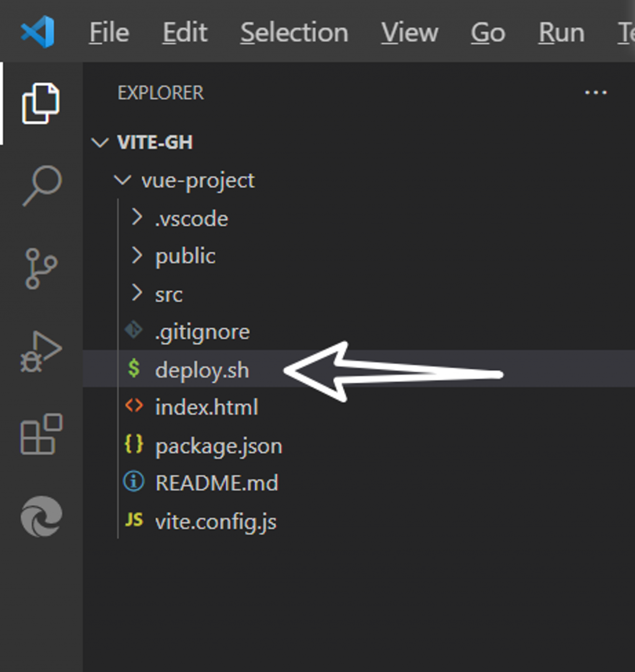Expand the src folder
This screenshot has width=635, height=672.
point(169,294)
